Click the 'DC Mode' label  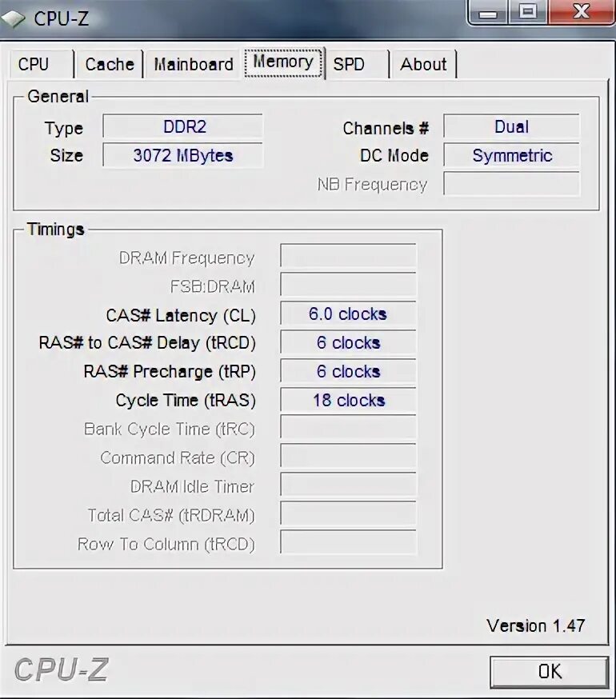[x=394, y=156]
